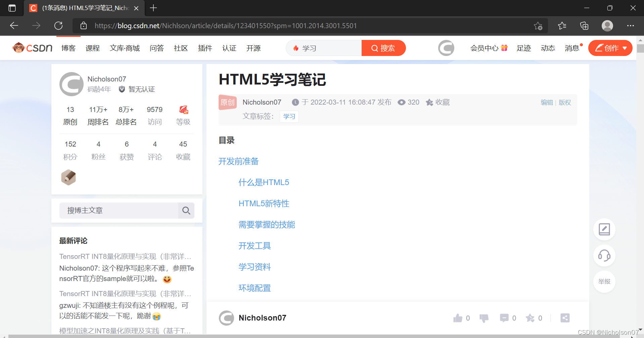Viewport: 644px width, 338px height.
Task: Open 消息 notifications
Action: click(572, 48)
